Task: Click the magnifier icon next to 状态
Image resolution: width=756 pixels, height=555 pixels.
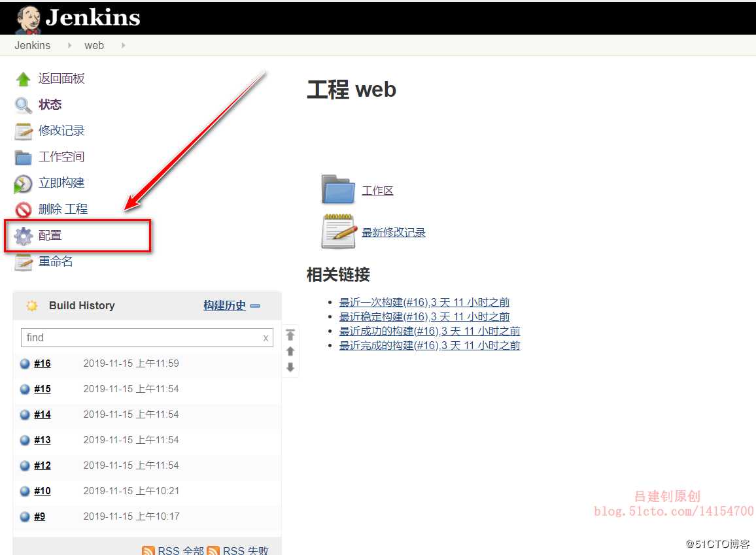Action: [23, 105]
